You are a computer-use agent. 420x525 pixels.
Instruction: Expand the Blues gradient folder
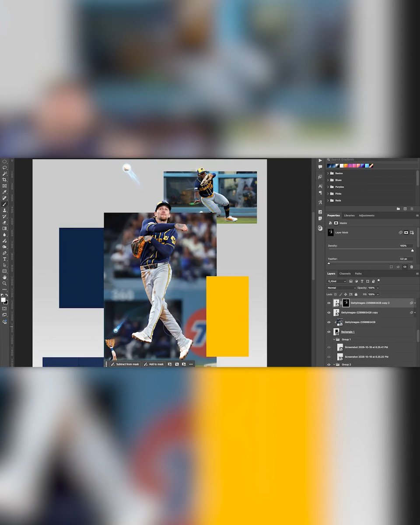pos(328,180)
